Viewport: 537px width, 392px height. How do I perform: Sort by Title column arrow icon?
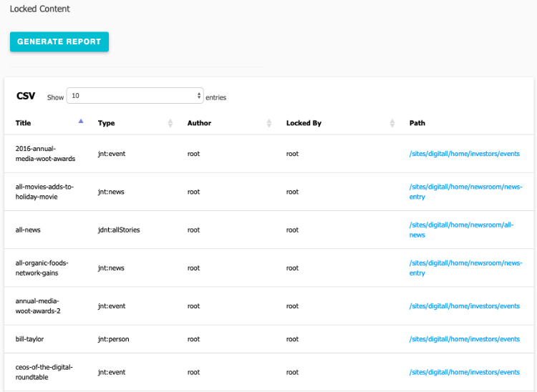80,122
